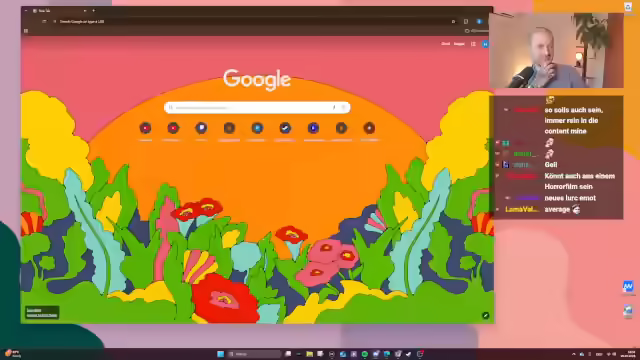Open the Google account avatar on the page
The height and width of the screenshot is (360, 640).
[x=485, y=44]
